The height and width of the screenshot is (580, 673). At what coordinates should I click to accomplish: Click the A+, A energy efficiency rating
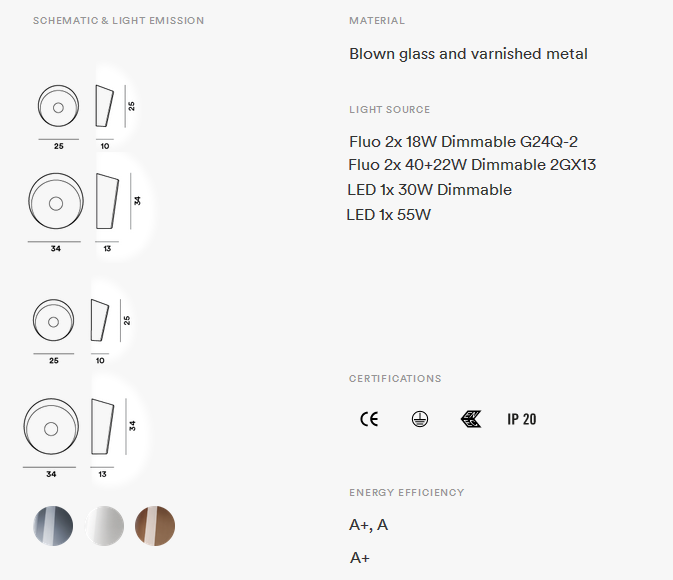tap(369, 525)
